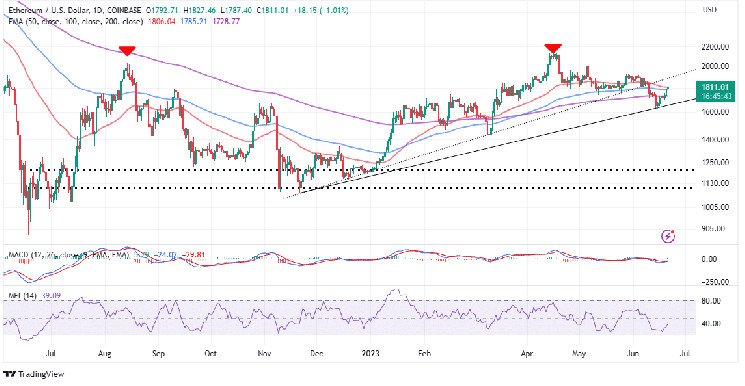Select the Ethereum / U.S. Dollar symbol title

coord(48,10)
